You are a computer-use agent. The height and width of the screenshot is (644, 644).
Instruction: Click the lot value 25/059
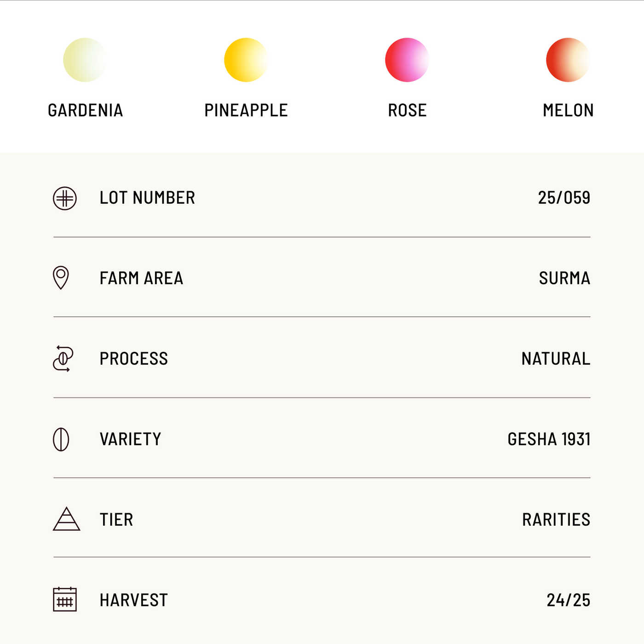pos(564,198)
